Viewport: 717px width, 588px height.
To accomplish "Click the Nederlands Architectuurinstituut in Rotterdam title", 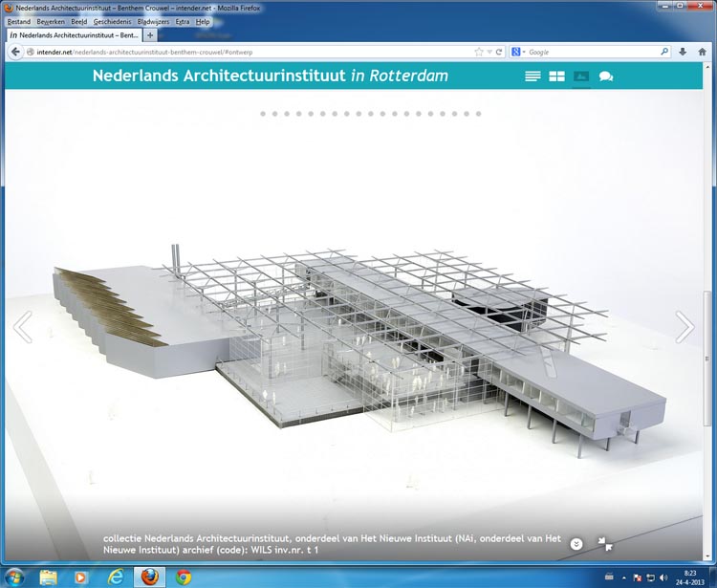I will 271,76.
